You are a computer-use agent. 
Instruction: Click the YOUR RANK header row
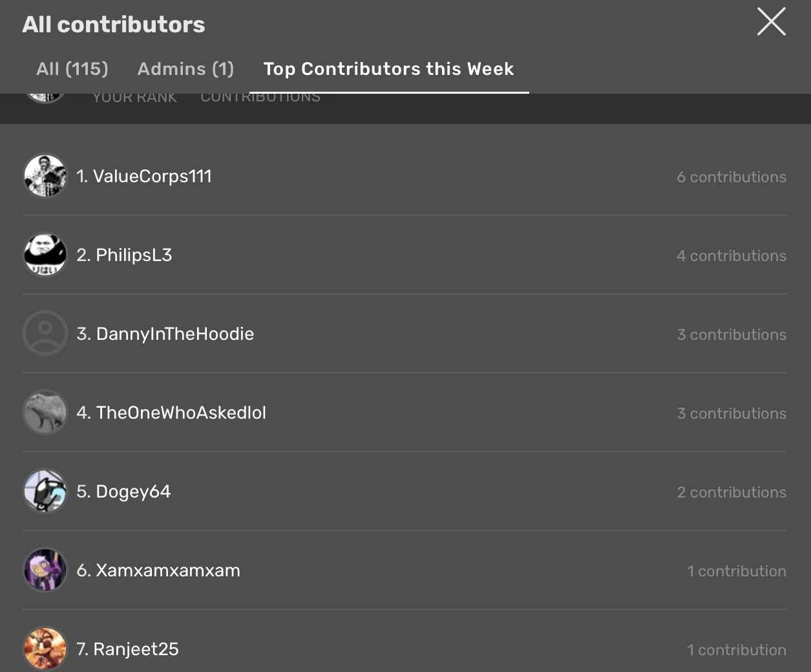coord(134,97)
